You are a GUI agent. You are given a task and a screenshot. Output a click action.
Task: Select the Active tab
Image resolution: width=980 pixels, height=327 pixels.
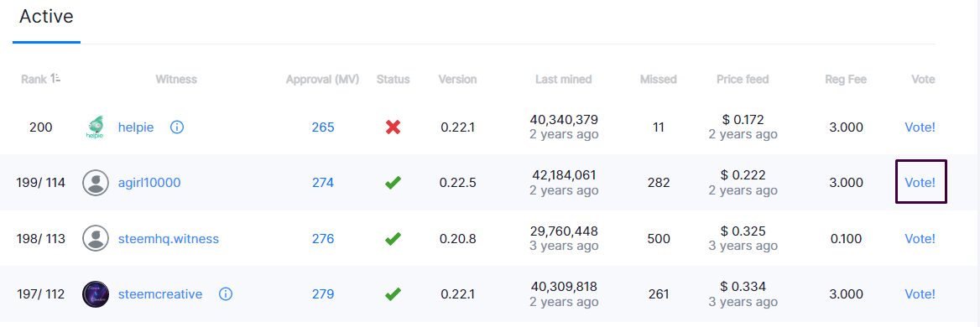(x=46, y=17)
